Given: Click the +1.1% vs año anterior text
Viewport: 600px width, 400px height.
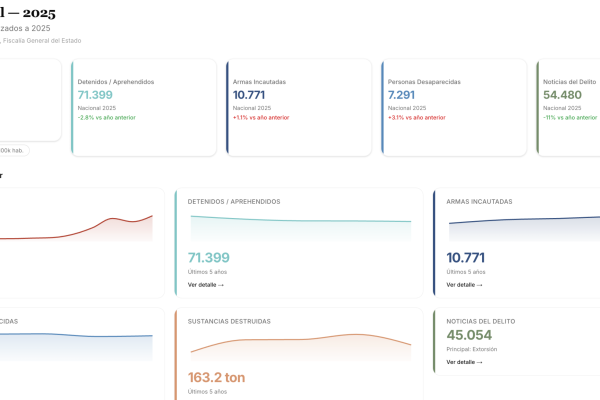Looking at the screenshot, I should pyautogui.click(x=261, y=118).
